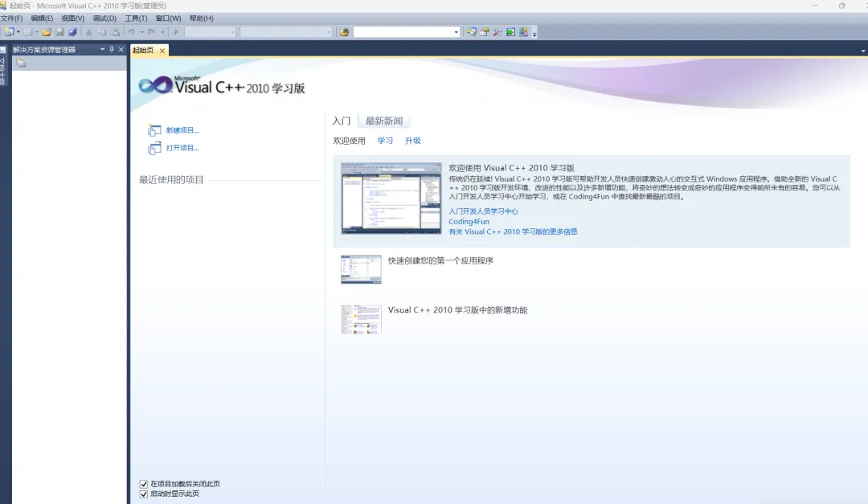The height and width of the screenshot is (504, 868).
Task: Open the solution platform combo box
Action: pyautogui.click(x=286, y=32)
